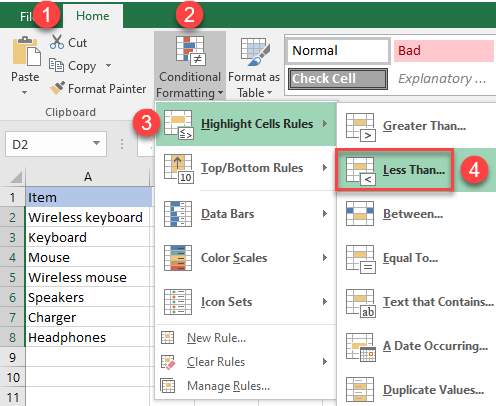This screenshot has width=496, height=406.
Task: Apply the Explanatory cell style
Action: click(x=442, y=79)
